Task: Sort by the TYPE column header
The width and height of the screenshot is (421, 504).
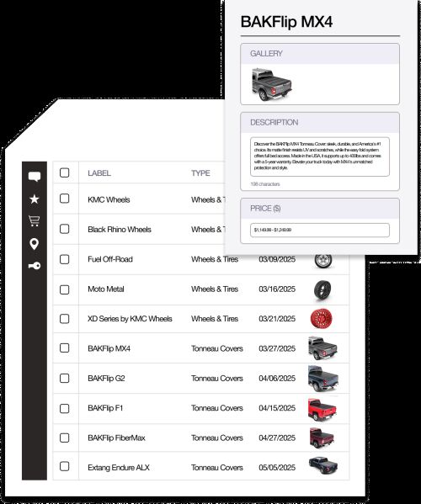Action: (x=200, y=173)
